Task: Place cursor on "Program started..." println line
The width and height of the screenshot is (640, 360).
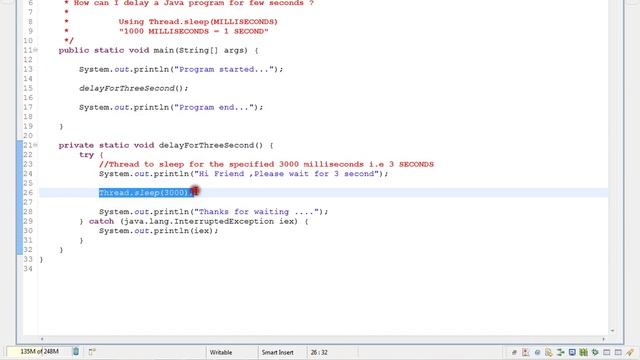Action: pos(181,69)
